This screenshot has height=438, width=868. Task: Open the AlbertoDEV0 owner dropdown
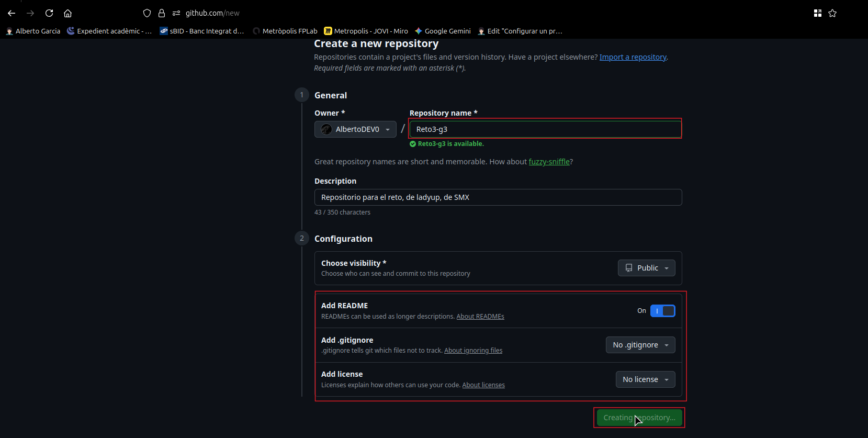(x=355, y=129)
